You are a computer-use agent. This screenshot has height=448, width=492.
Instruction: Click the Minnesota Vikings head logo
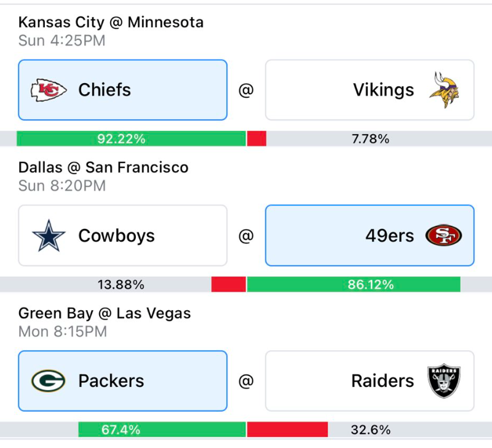tap(444, 90)
